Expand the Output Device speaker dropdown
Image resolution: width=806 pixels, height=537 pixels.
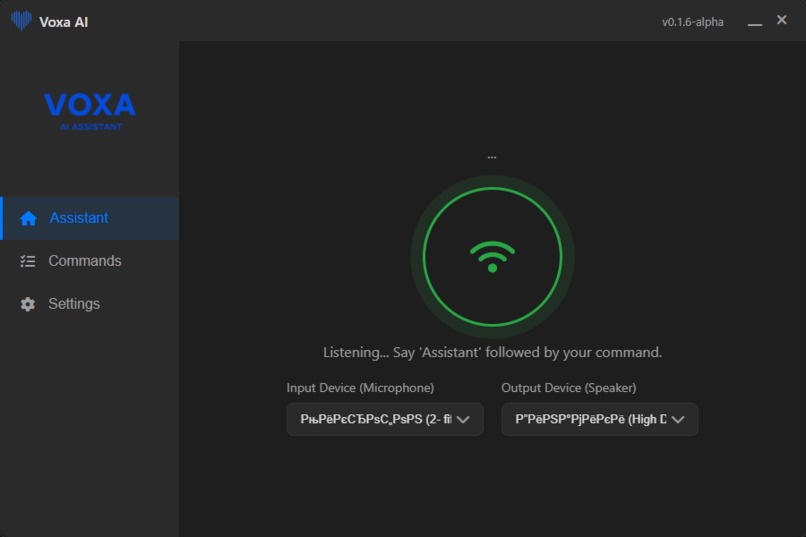pyautogui.click(x=599, y=419)
